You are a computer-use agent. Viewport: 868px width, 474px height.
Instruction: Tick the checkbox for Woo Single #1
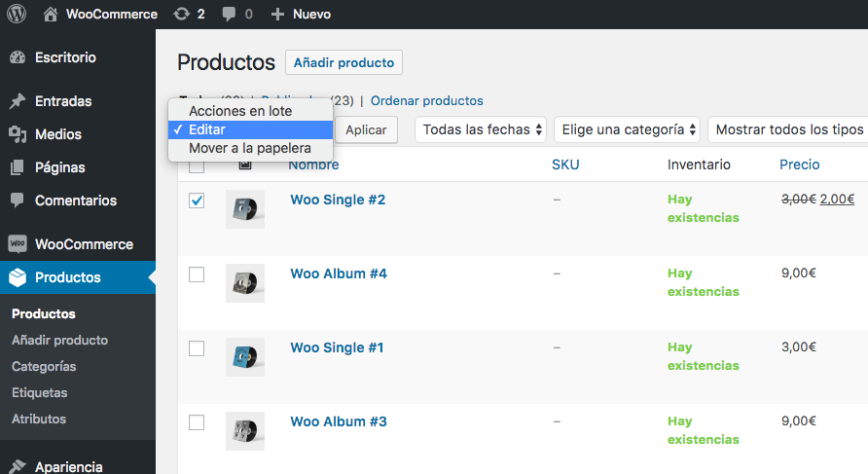pos(197,348)
